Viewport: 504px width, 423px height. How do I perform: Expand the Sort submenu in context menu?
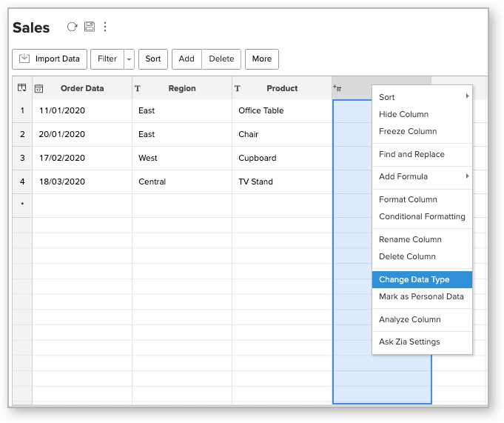466,97
